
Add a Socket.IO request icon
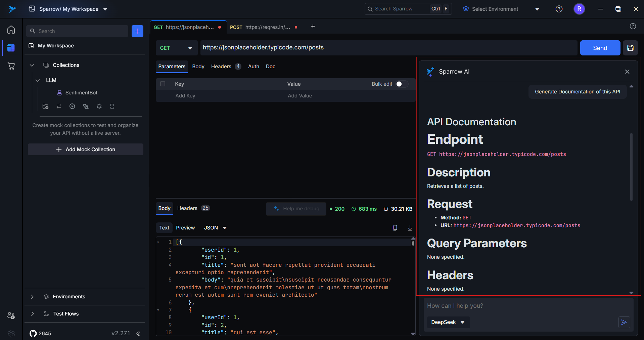pyautogui.click(x=72, y=106)
